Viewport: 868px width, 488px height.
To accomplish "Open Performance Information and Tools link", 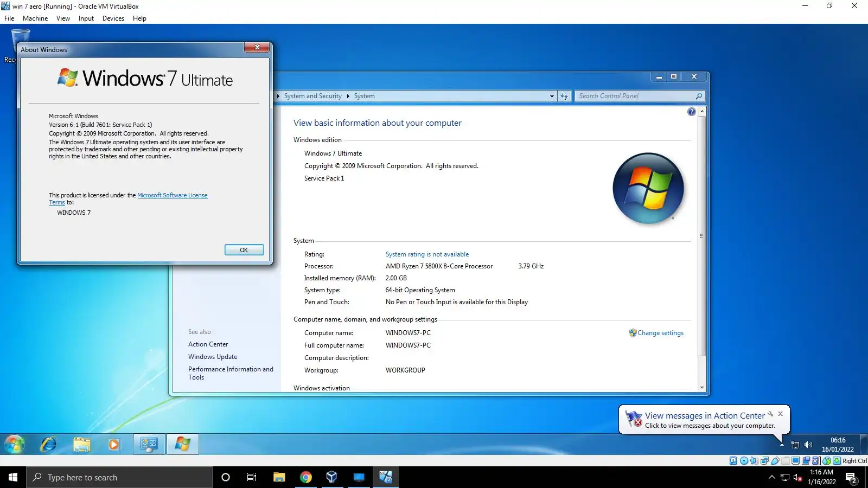I will point(231,373).
